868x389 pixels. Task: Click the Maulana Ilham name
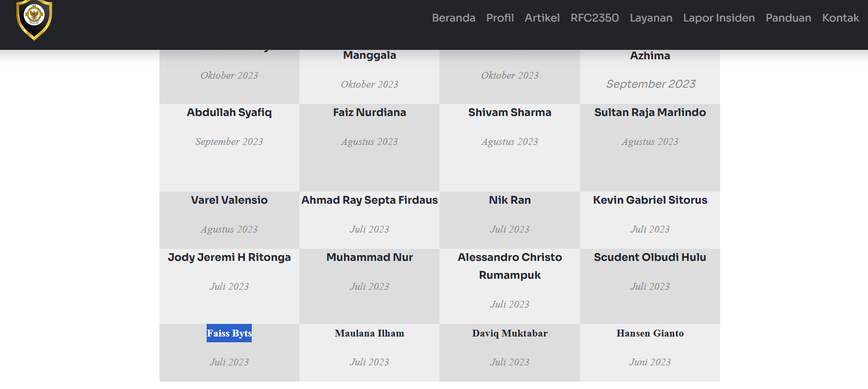(369, 333)
